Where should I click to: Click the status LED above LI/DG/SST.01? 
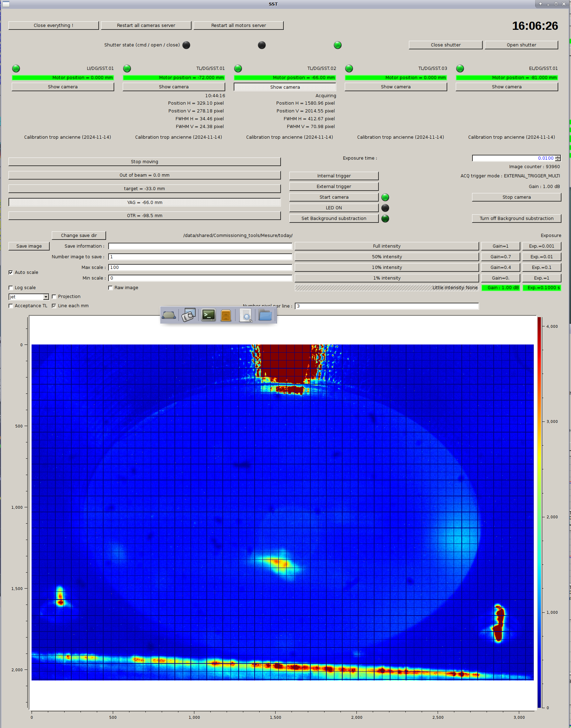click(16, 68)
